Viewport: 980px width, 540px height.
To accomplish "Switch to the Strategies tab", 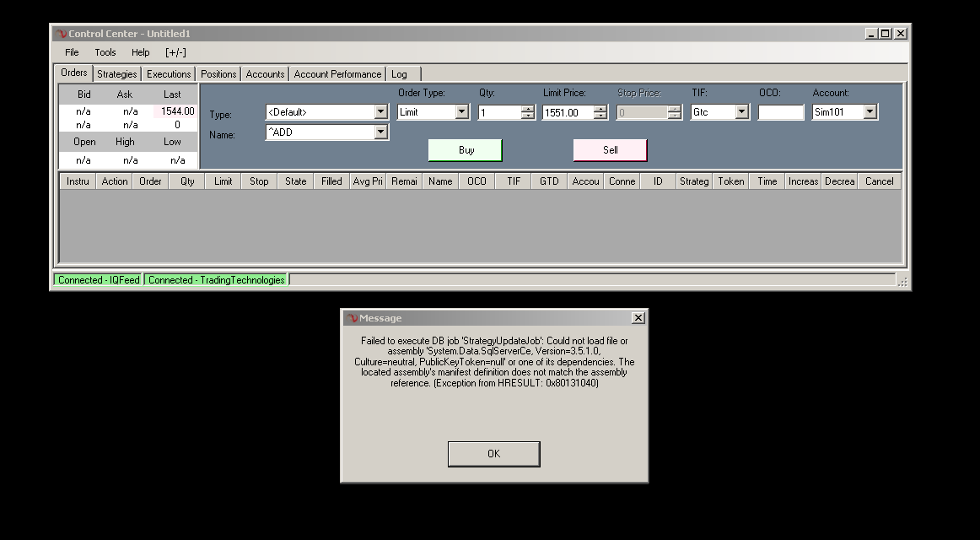I will [117, 74].
